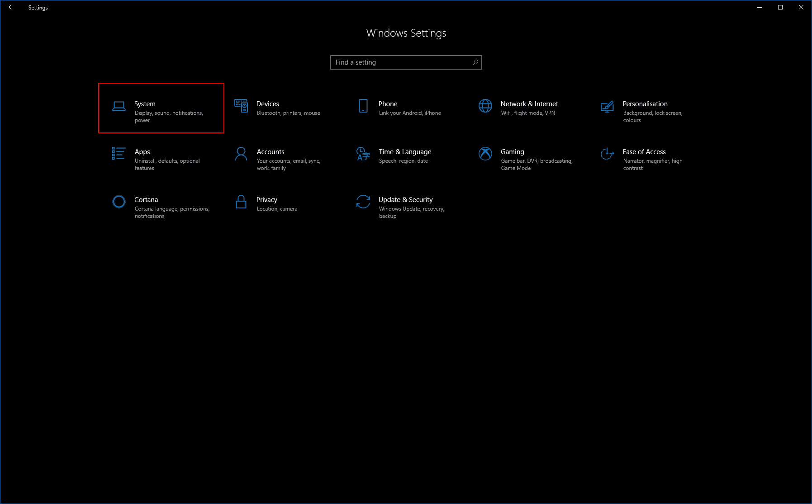Click the Phone icon

coord(363,106)
